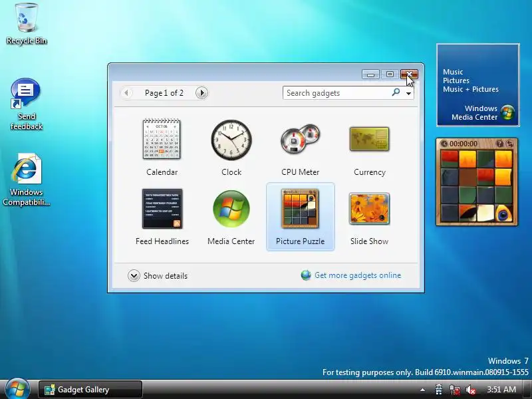The height and width of the screenshot is (399, 532).
Task: Go to previous gadget page
Action: tap(126, 92)
